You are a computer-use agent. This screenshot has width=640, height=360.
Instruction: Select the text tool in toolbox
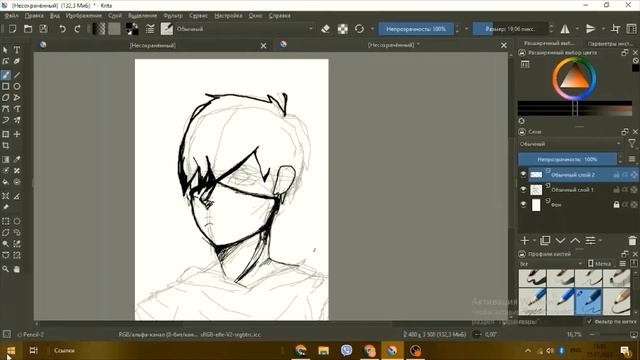point(17,50)
